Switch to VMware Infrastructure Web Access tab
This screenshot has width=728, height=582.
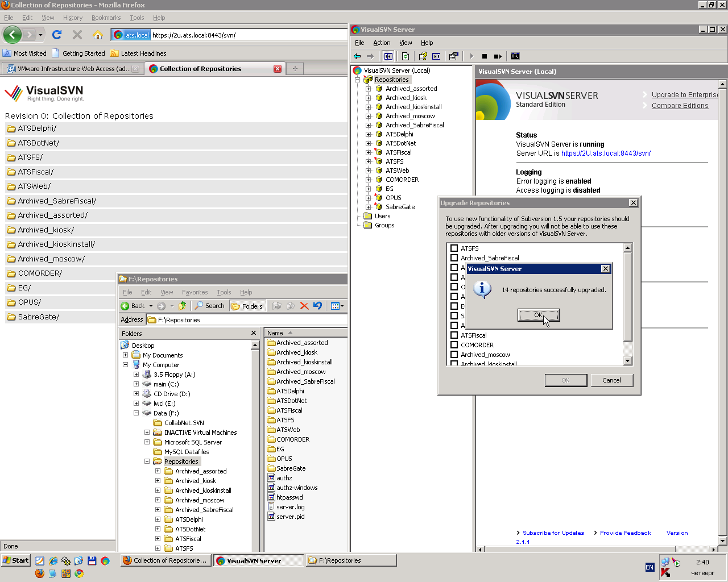(73, 69)
